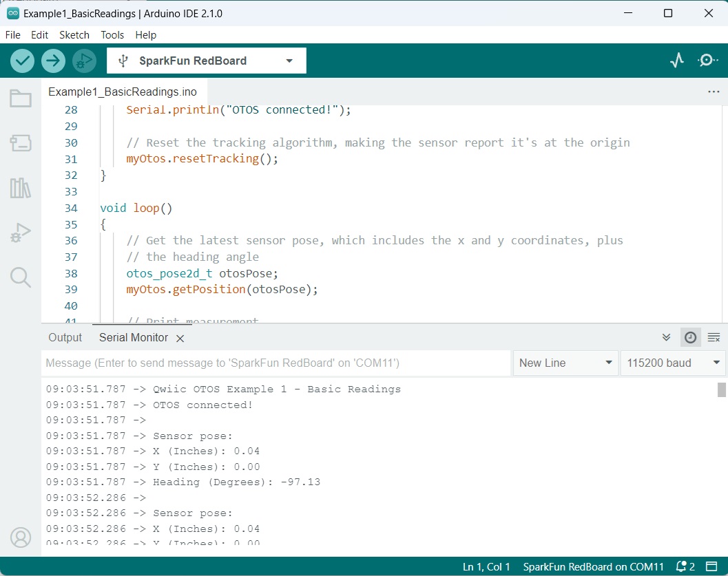728x576 pixels.
Task: Expand the SparkFun RedBoard board selector
Action: click(x=207, y=61)
